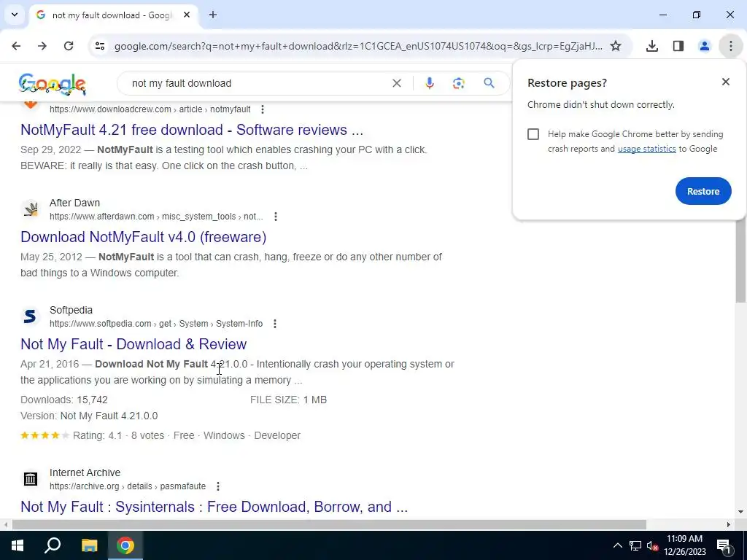Click the 'Rating: 4.1 · 8 votes' text
The image size is (747, 560).
pyautogui.click(x=119, y=436)
